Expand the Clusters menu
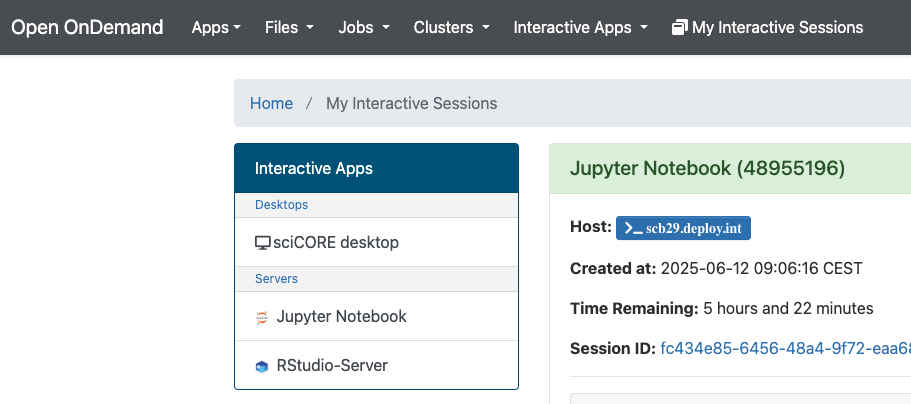Screen dimensions: 911x404 [451, 27]
